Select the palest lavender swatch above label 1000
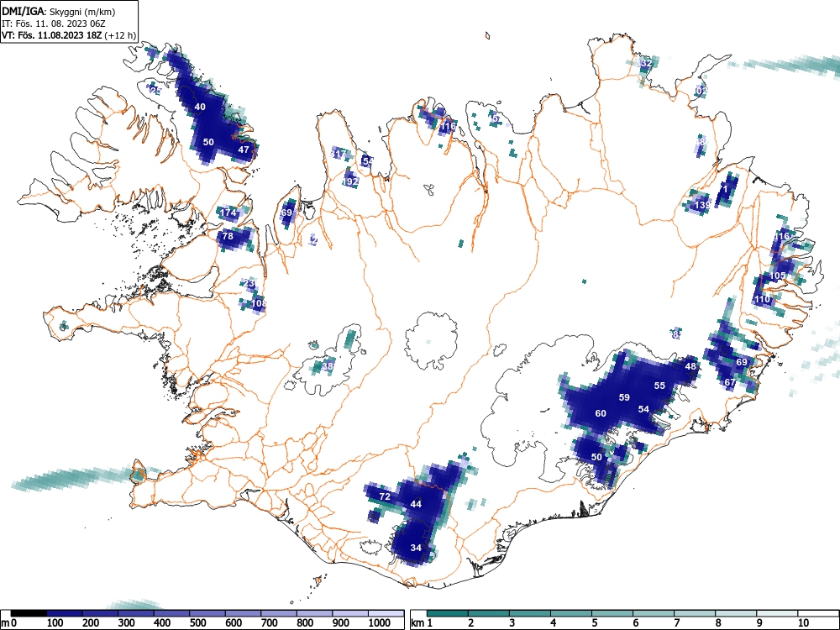The height and width of the screenshot is (630, 840). 386,613
